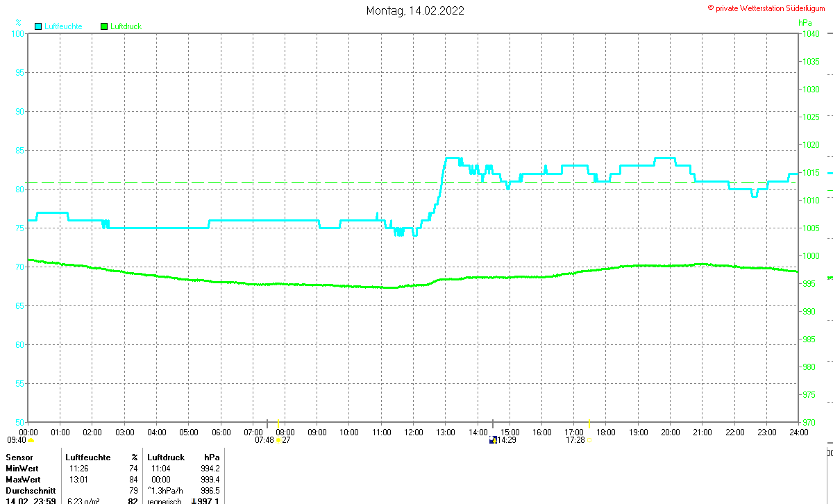Click the yellow half-sun icon near 09:40
Screen dimensions: 833x504
[x=31, y=440]
